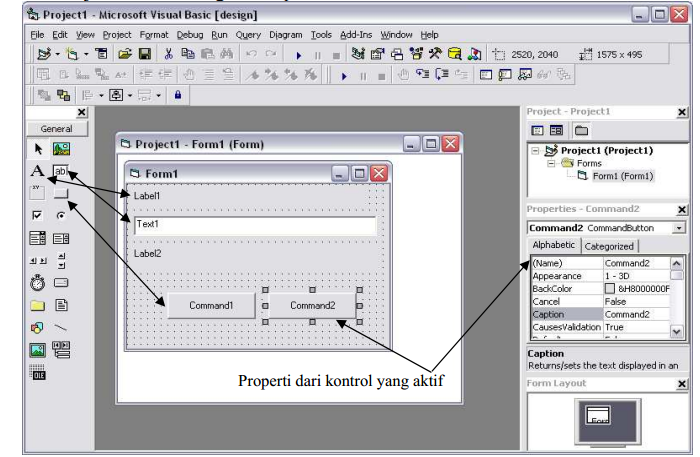Select the CausesValidation property row

point(601,327)
